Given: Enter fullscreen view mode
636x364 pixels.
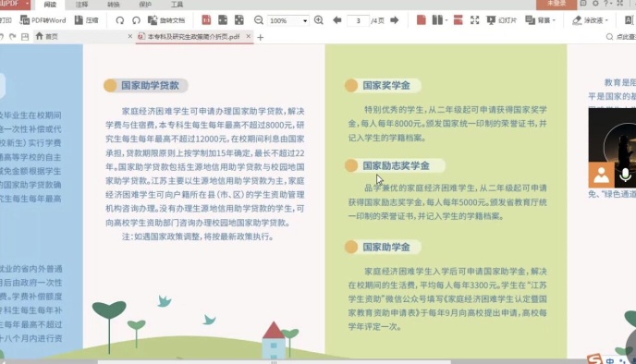Looking at the screenshot, I should (x=474, y=19).
